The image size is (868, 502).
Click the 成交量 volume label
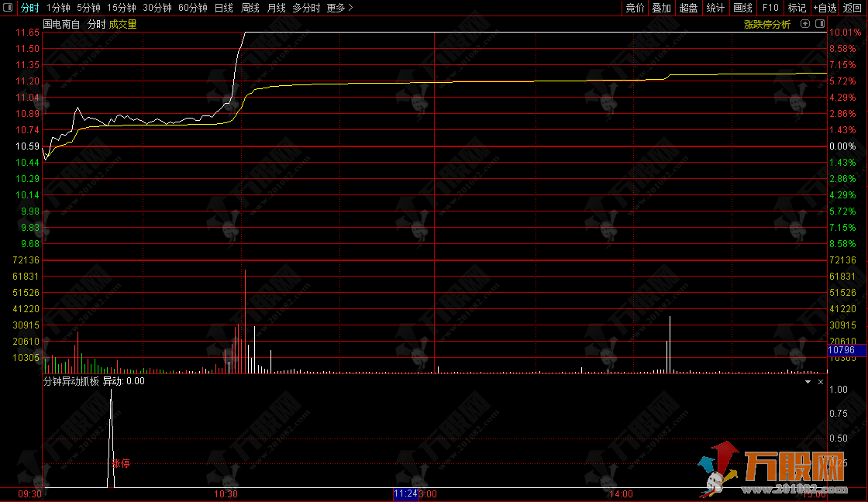[x=122, y=24]
